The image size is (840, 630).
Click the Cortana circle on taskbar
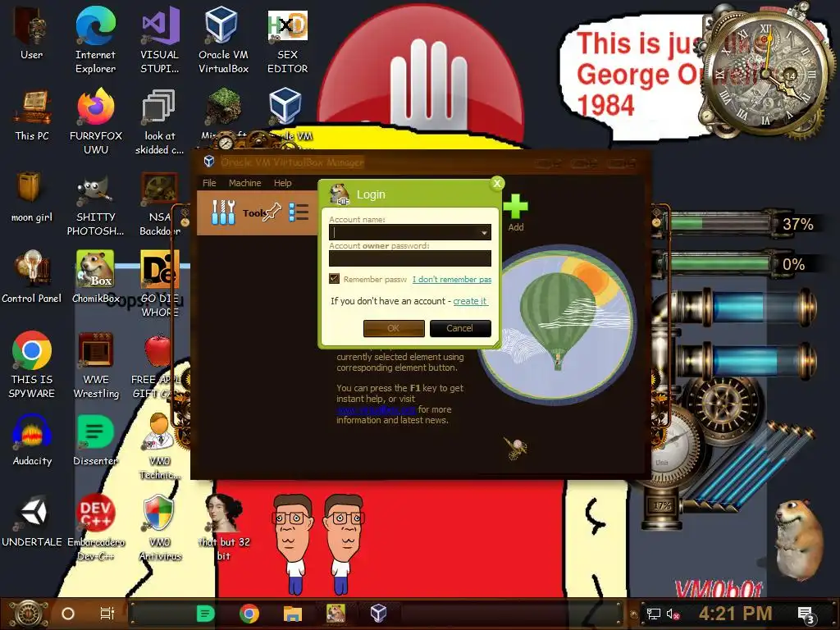pos(68,614)
